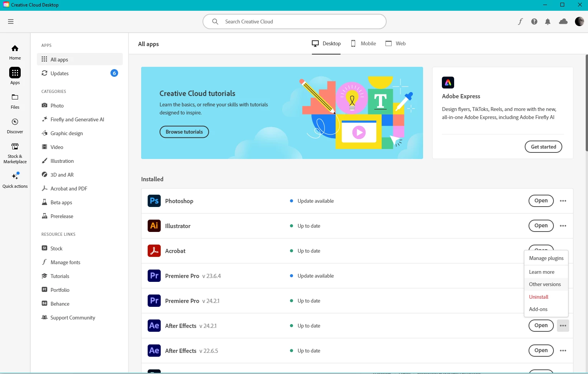Click the Adobe Express logo icon

pyautogui.click(x=448, y=83)
